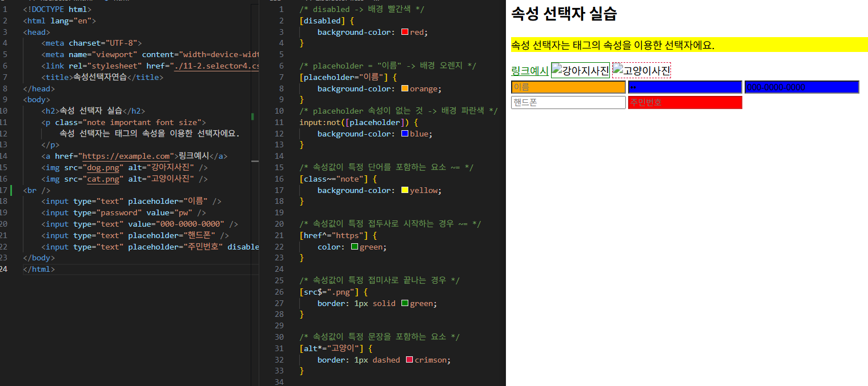
Task: Click the '[href^="https"]' selector in CSS
Action: 336,235
